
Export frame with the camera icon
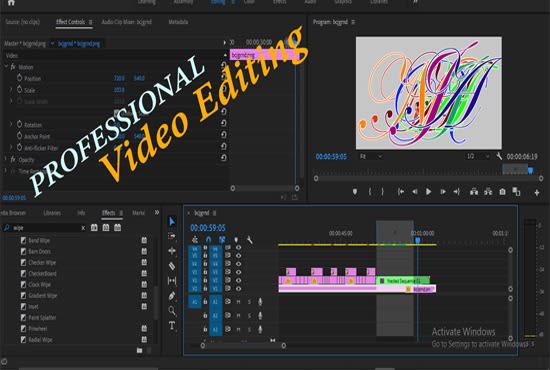[502, 192]
